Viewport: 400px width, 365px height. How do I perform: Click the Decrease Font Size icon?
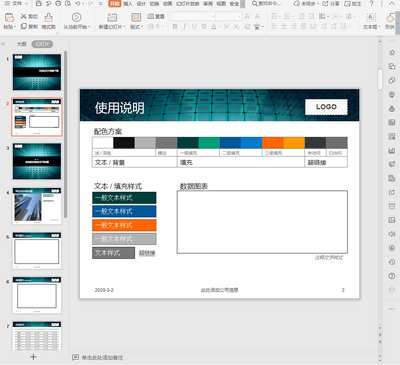click(x=257, y=16)
